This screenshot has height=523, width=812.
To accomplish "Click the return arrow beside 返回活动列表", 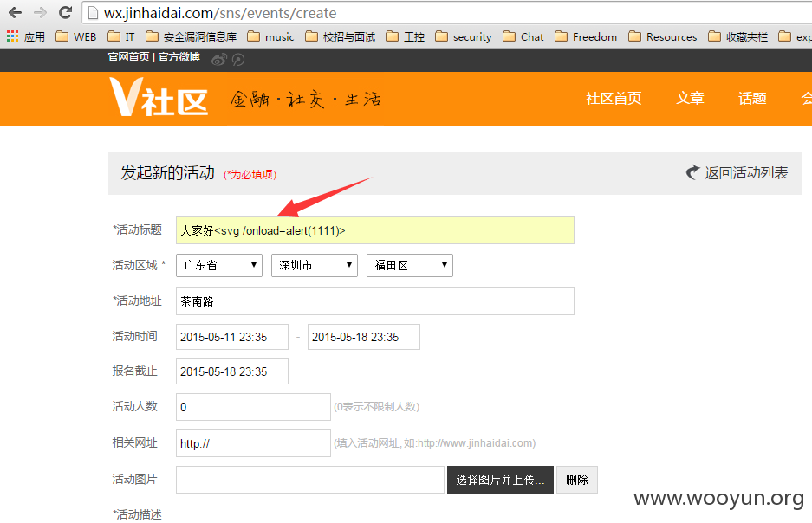I will [x=693, y=171].
